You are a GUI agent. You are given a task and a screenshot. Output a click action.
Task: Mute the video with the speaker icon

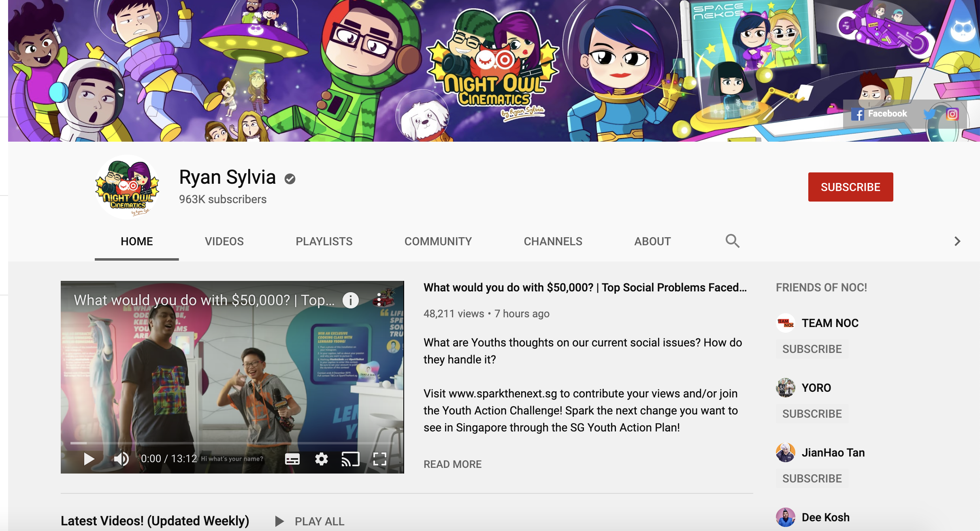[121, 459]
